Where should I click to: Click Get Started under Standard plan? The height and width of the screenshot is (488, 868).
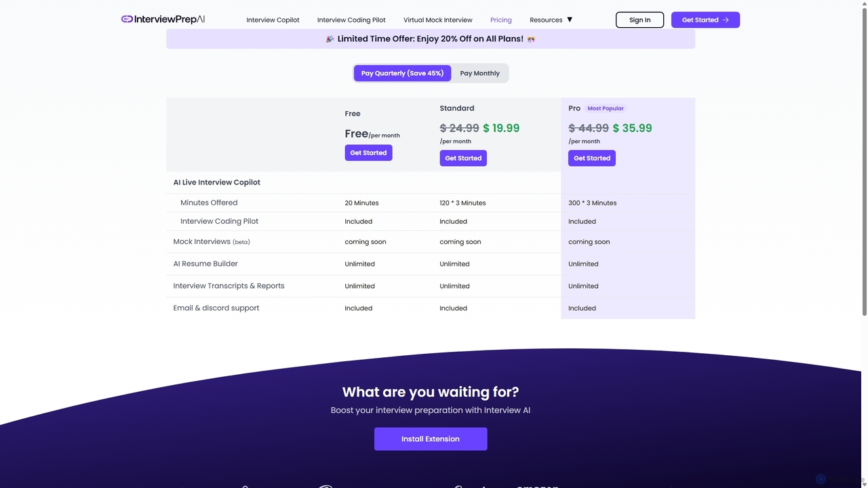[463, 158]
